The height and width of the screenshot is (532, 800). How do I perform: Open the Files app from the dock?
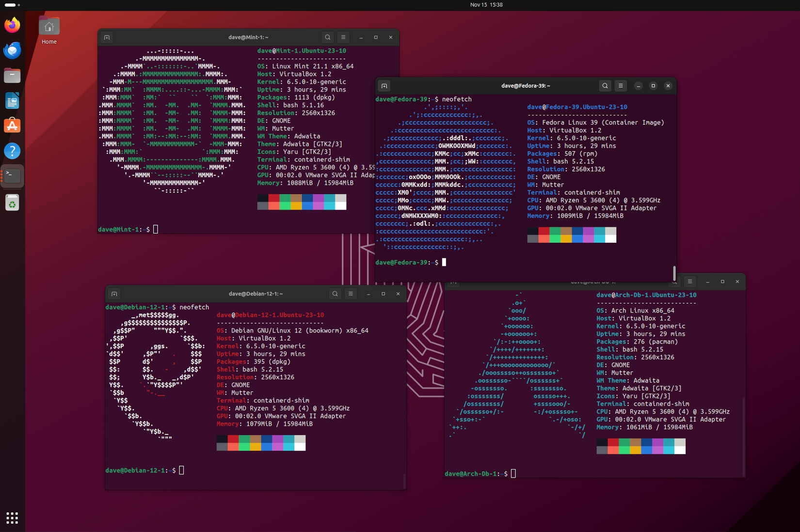(x=12, y=75)
